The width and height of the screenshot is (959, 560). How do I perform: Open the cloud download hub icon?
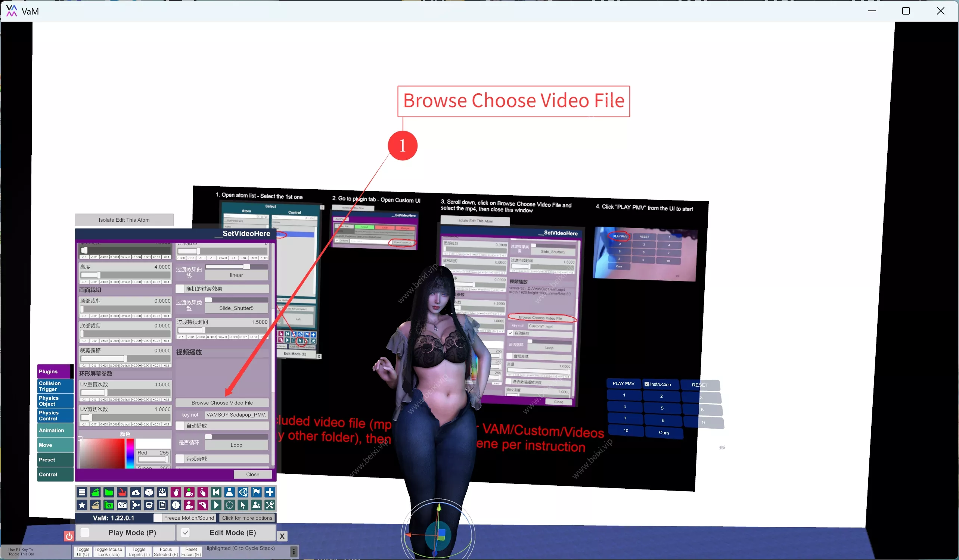[x=136, y=492]
